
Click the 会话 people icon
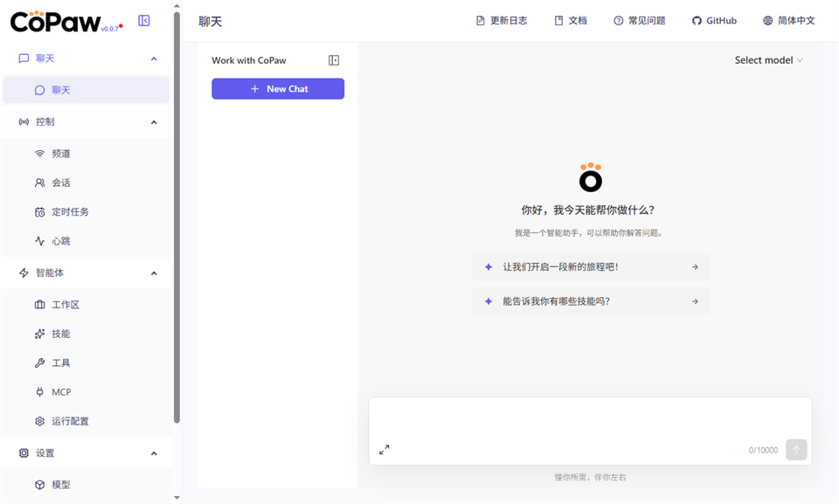tap(39, 183)
